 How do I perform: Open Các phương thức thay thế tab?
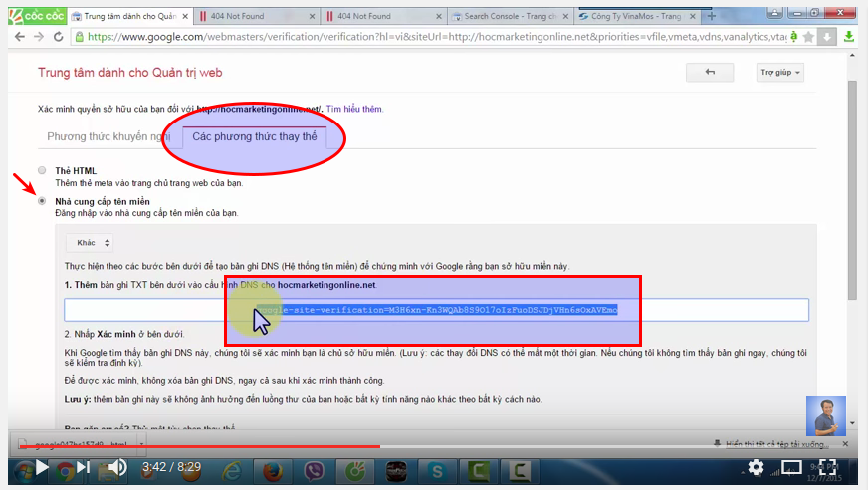[255, 136]
